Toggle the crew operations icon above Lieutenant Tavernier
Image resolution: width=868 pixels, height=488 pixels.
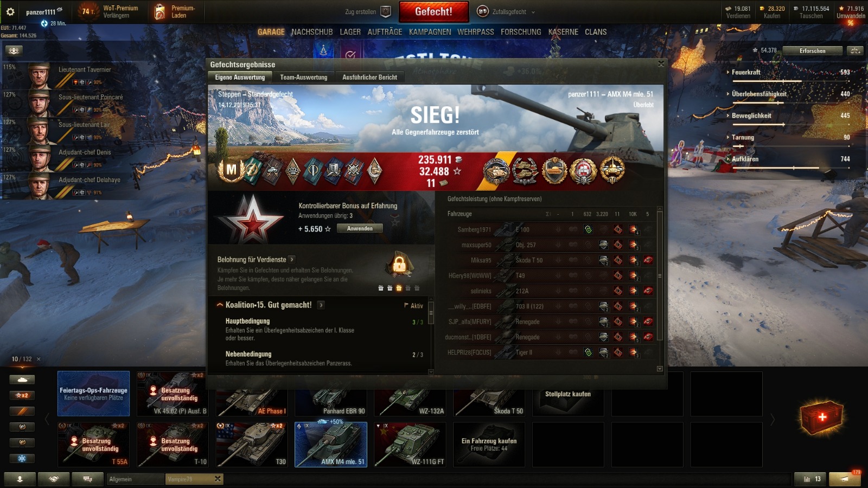coord(14,50)
